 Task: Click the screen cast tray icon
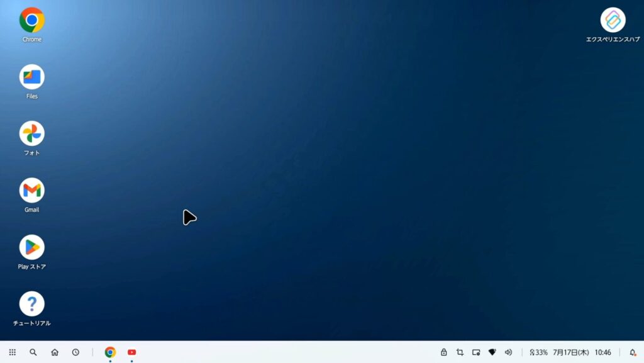point(476,352)
